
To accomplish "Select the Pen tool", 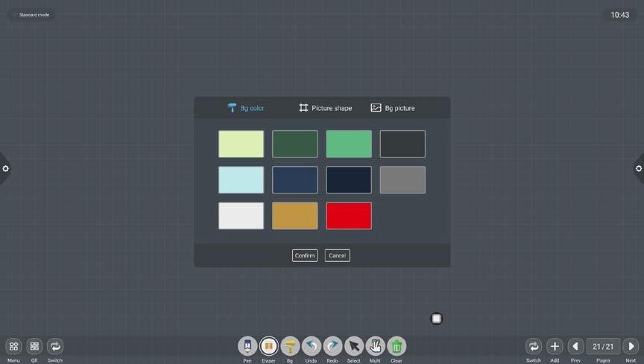I will point(247,346).
